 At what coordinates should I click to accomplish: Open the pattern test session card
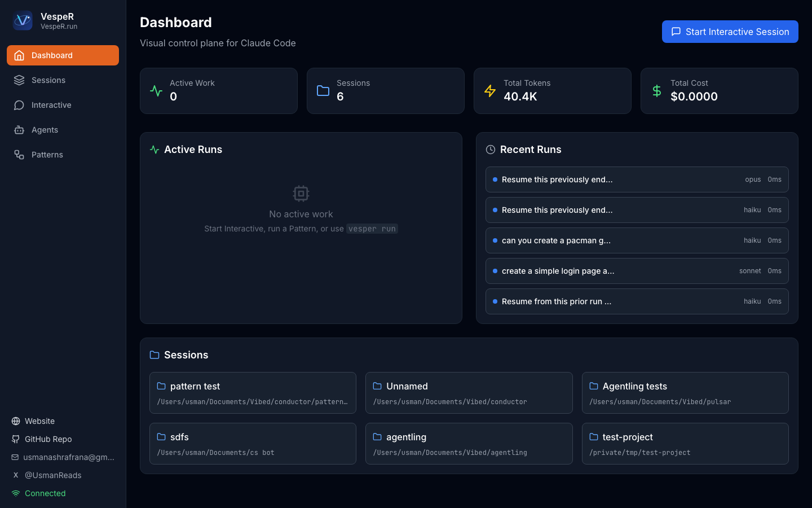click(x=253, y=393)
